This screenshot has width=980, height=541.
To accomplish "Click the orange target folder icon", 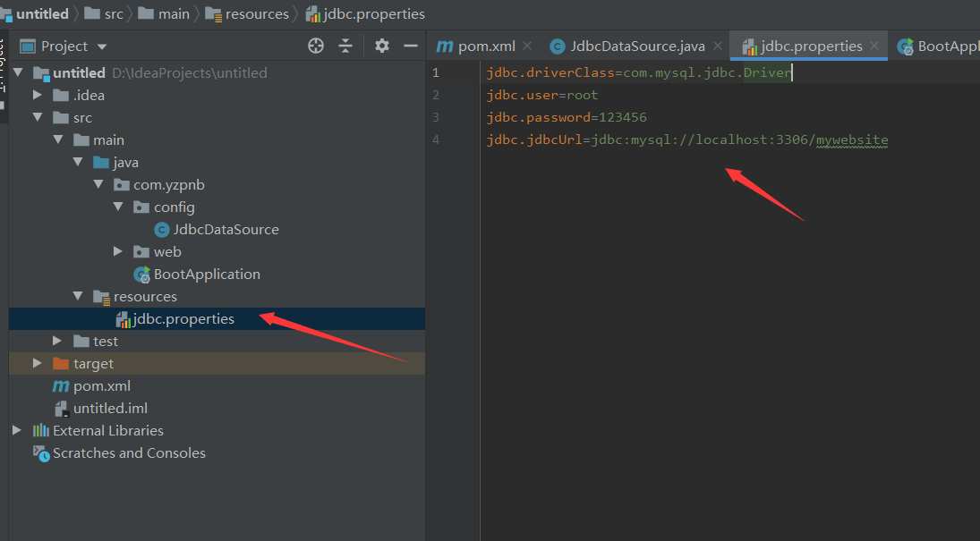I will pos(61,364).
